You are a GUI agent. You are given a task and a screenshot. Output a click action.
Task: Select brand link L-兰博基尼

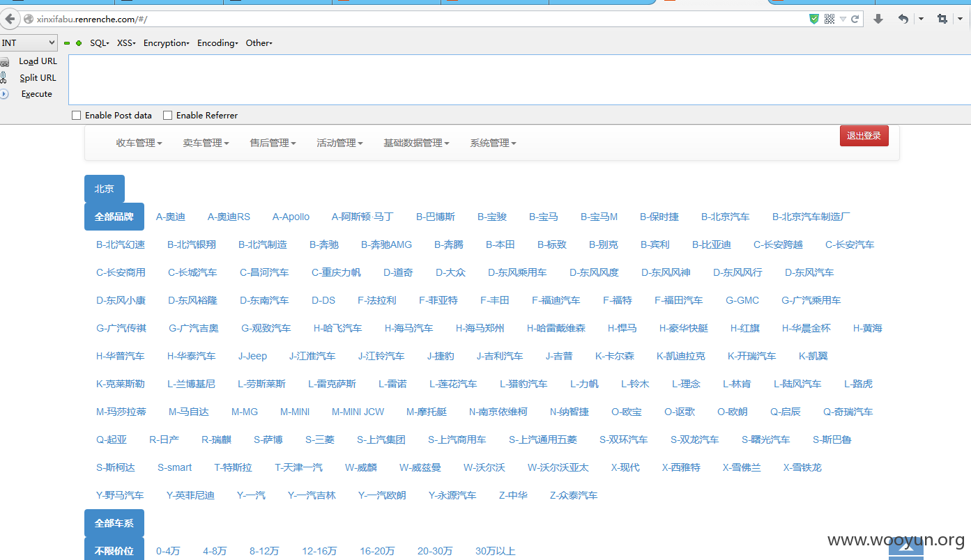(x=192, y=384)
